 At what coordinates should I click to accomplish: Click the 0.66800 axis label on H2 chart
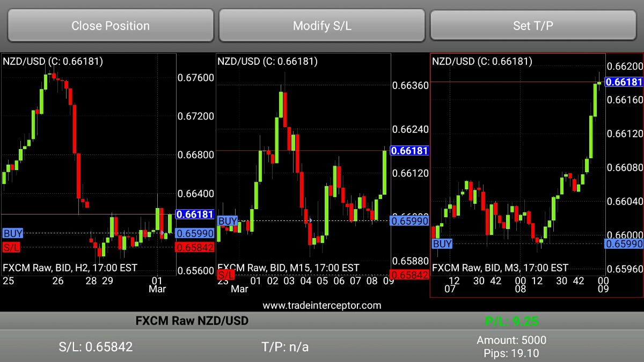(x=196, y=155)
